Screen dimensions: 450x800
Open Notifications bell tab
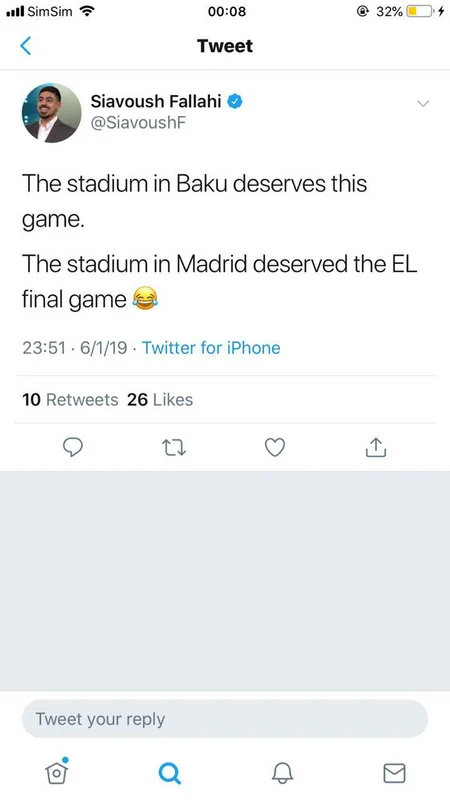(282, 773)
